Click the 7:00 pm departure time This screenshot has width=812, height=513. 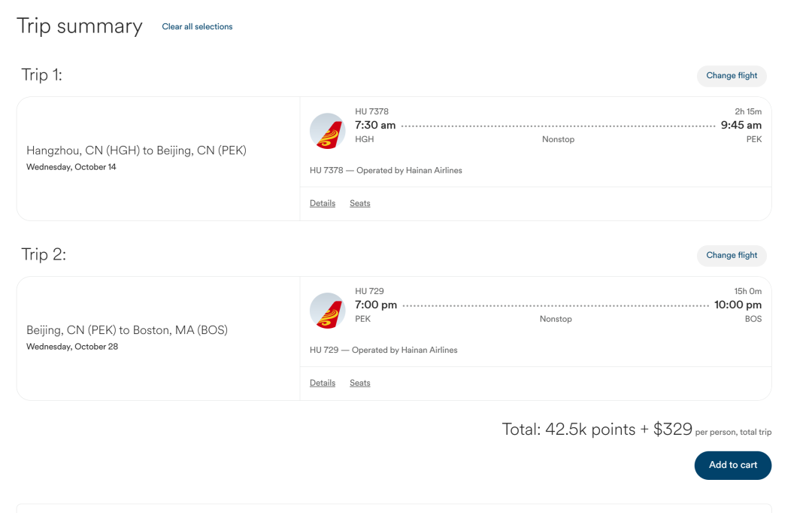376,305
